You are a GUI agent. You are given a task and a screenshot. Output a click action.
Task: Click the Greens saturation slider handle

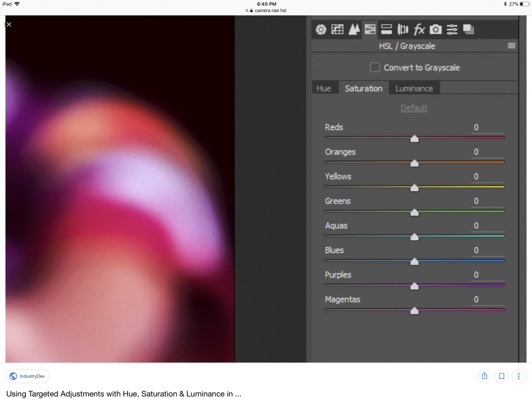(414, 212)
